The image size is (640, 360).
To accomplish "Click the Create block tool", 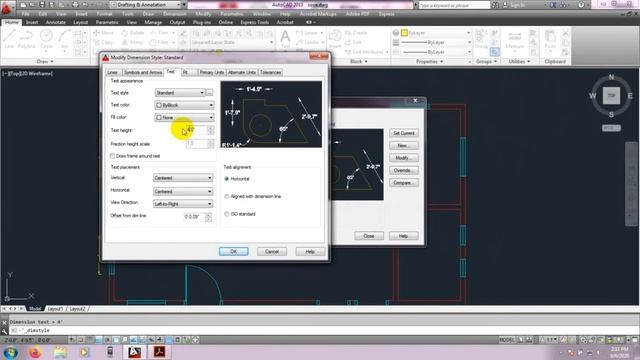I will coord(356,33).
